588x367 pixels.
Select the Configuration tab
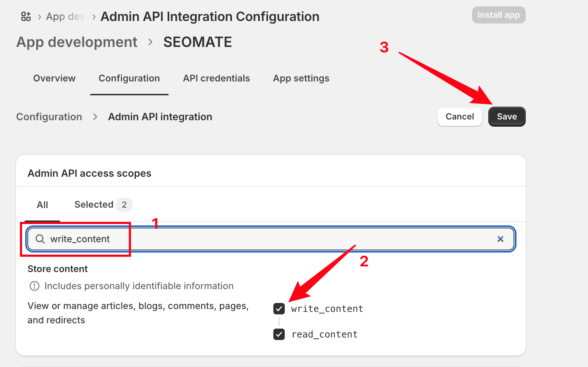click(129, 78)
